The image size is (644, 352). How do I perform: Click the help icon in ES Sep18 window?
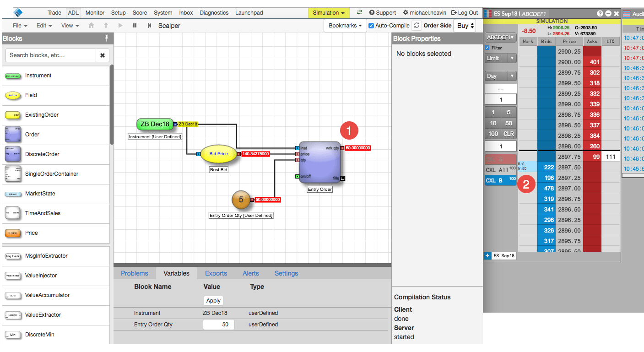click(600, 14)
